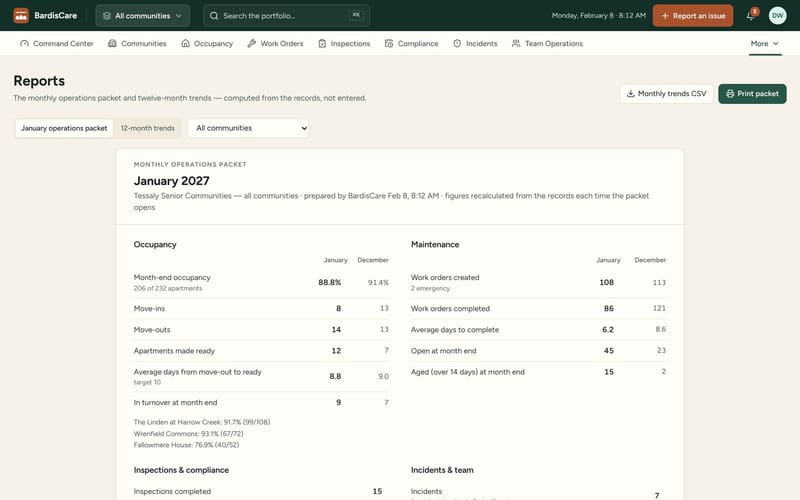Click the Incidents shield icon
The width and height of the screenshot is (800, 500).
(457, 43)
